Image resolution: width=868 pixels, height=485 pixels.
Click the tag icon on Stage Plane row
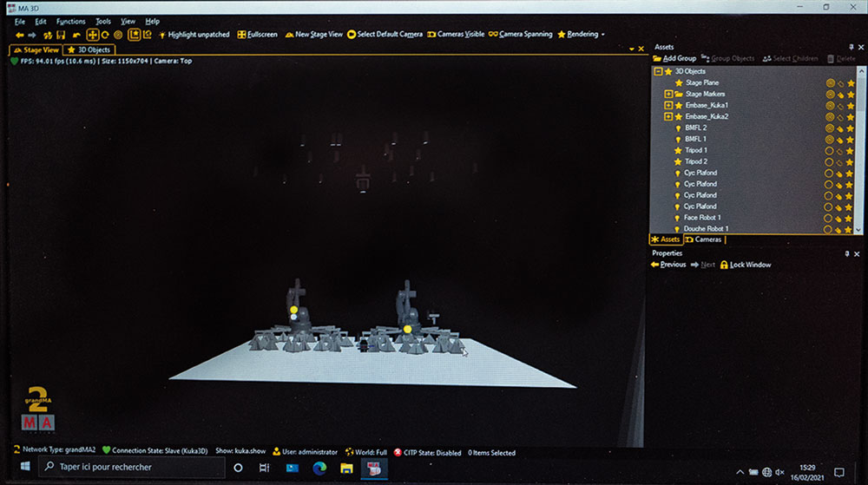840,83
